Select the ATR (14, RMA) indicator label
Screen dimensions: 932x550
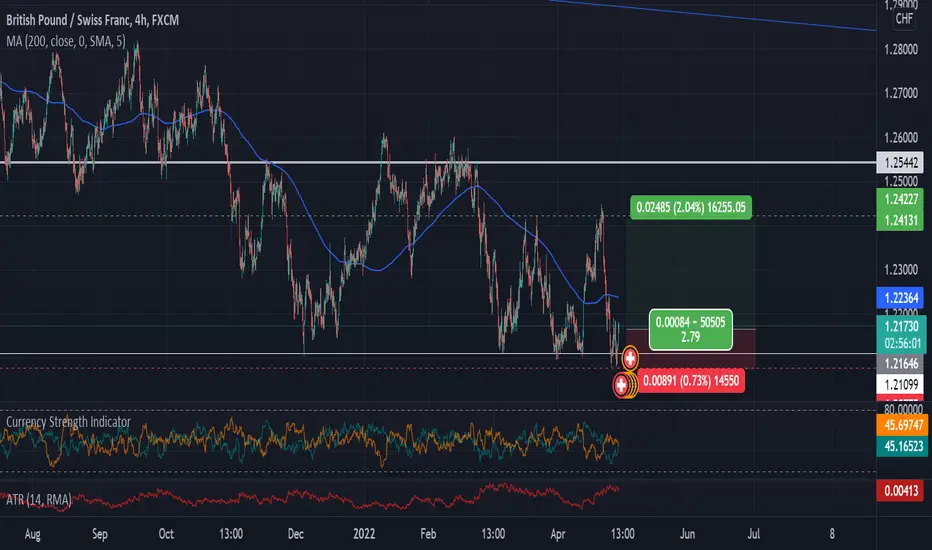pos(39,499)
